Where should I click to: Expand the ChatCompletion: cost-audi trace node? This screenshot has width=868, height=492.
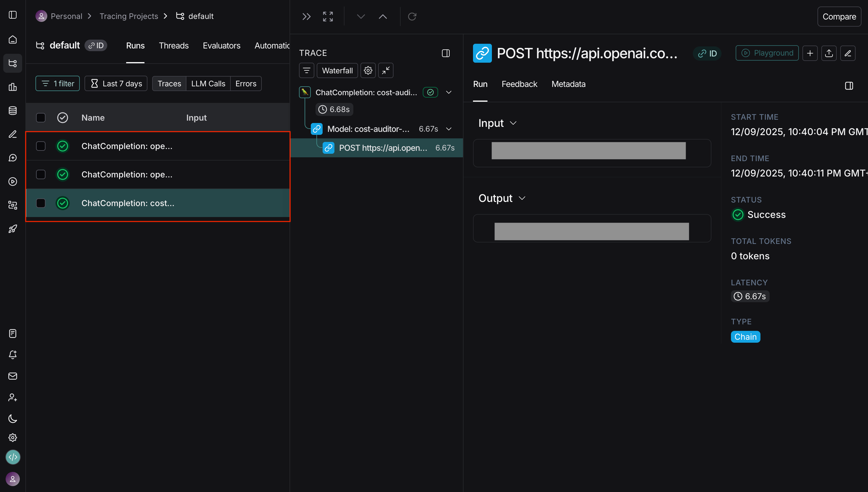click(449, 92)
